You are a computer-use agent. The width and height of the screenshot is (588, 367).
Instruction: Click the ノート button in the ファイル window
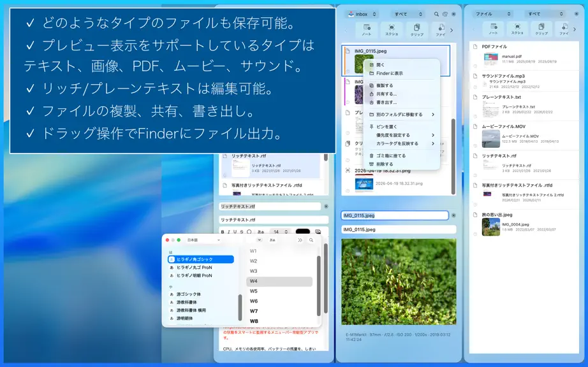click(x=493, y=29)
